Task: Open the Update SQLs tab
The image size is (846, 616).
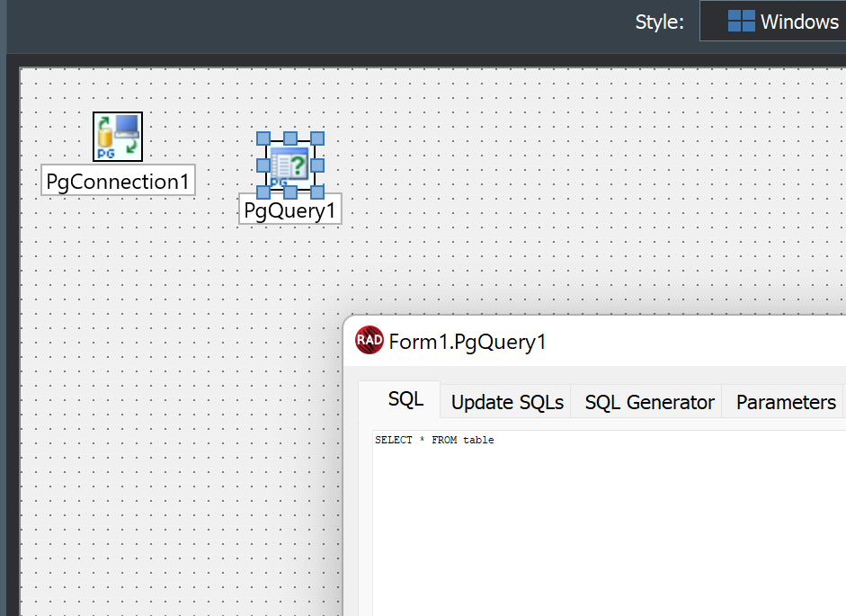Action: click(x=507, y=402)
